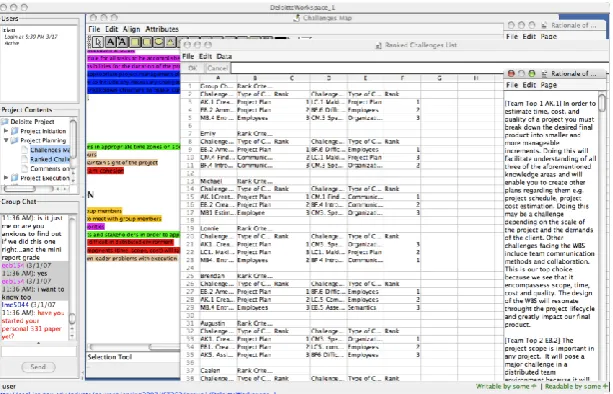Click the Cancel button in the spreadsheet

click(217, 68)
